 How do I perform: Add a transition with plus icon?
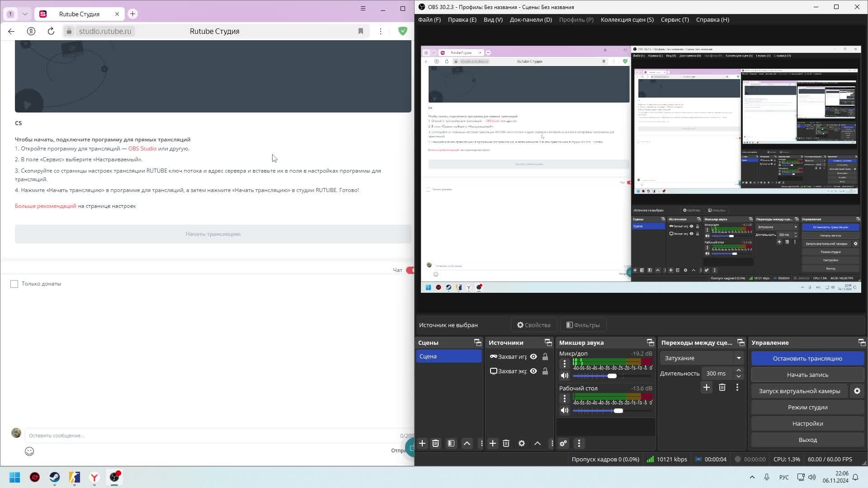click(707, 387)
